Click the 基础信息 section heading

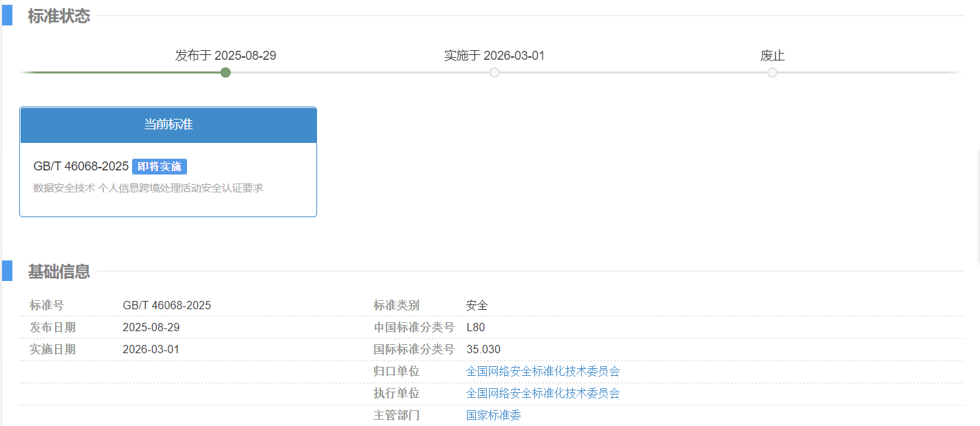59,271
